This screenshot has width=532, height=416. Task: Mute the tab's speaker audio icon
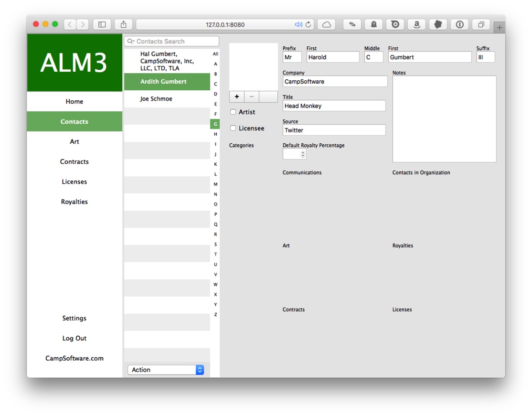(298, 24)
